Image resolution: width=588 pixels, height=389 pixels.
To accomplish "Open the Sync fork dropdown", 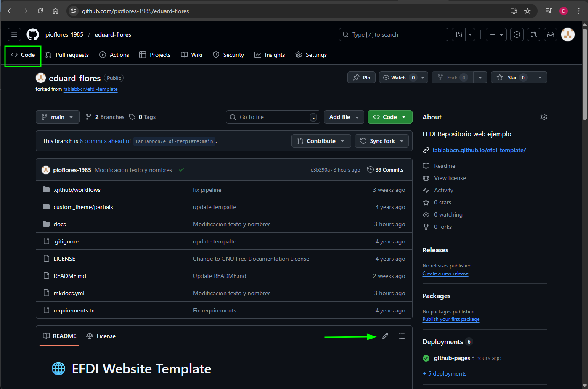I will point(381,141).
